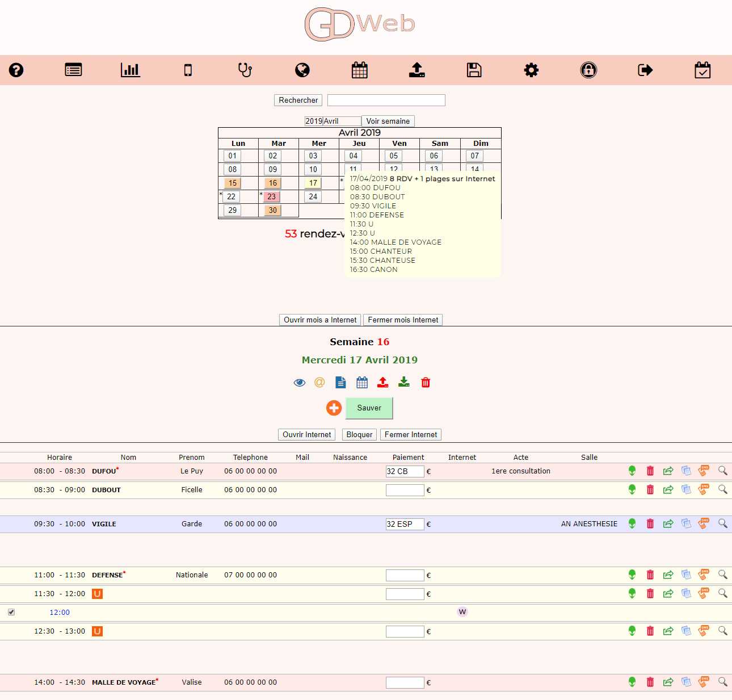The image size is (732, 700).
Task: Click the globe icon in toolbar
Action: (x=302, y=70)
